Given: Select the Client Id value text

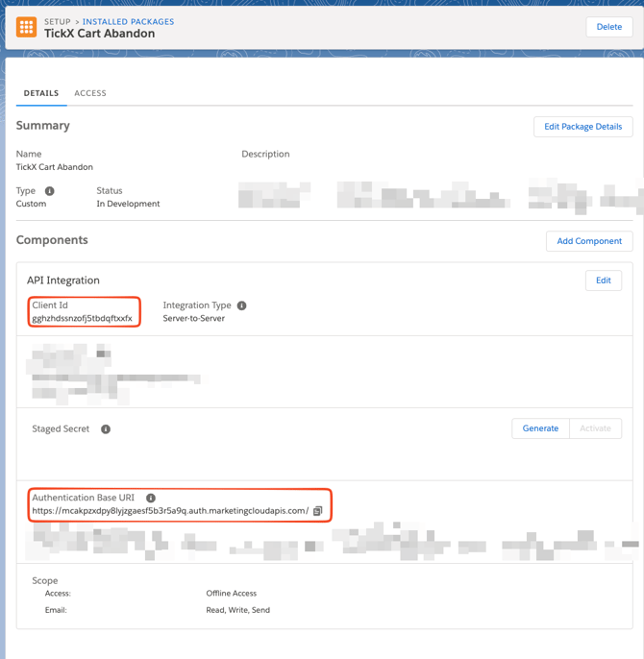Looking at the screenshot, I should coord(82,318).
